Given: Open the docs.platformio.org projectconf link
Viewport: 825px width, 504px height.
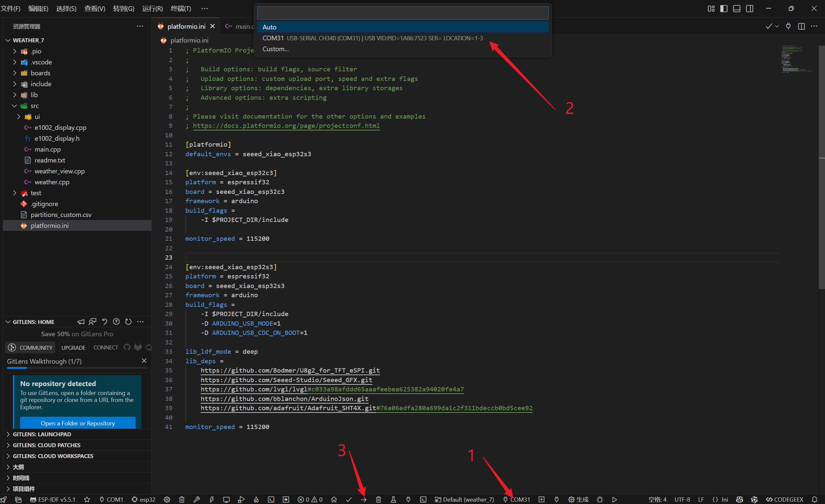Looking at the screenshot, I should pos(286,126).
